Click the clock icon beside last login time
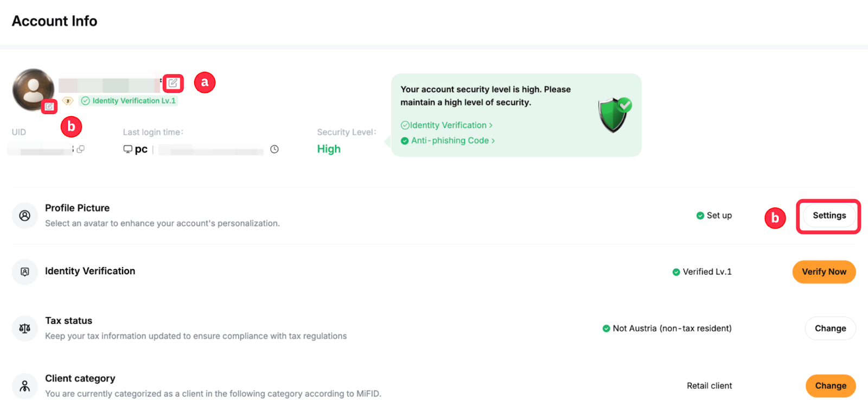This screenshot has width=868, height=410. pyautogui.click(x=275, y=149)
